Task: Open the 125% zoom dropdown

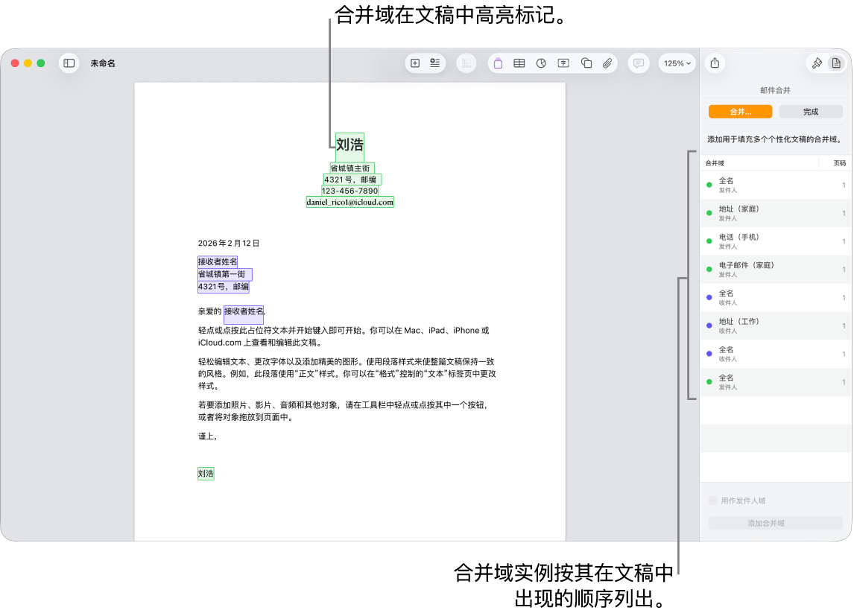Action: click(x=677, y=63)
